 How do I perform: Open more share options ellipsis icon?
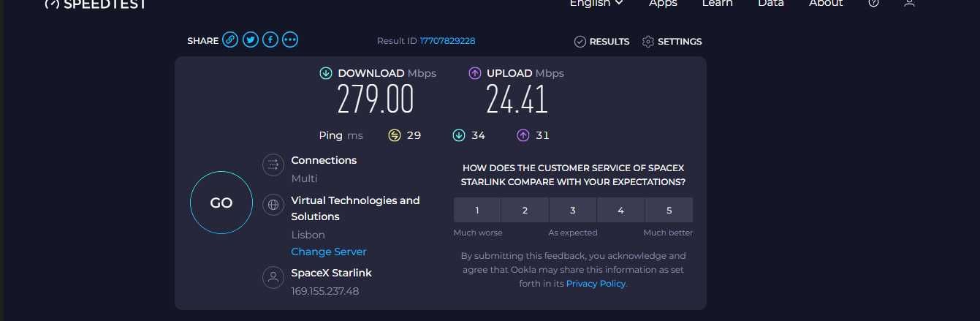click(290, 40)
